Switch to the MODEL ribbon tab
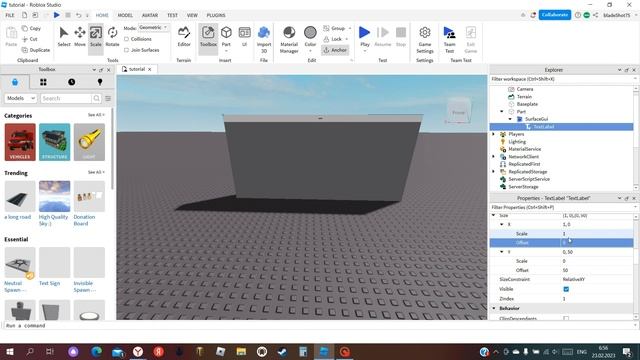Viewport: 640px width, 360px height. click(125, 15)
